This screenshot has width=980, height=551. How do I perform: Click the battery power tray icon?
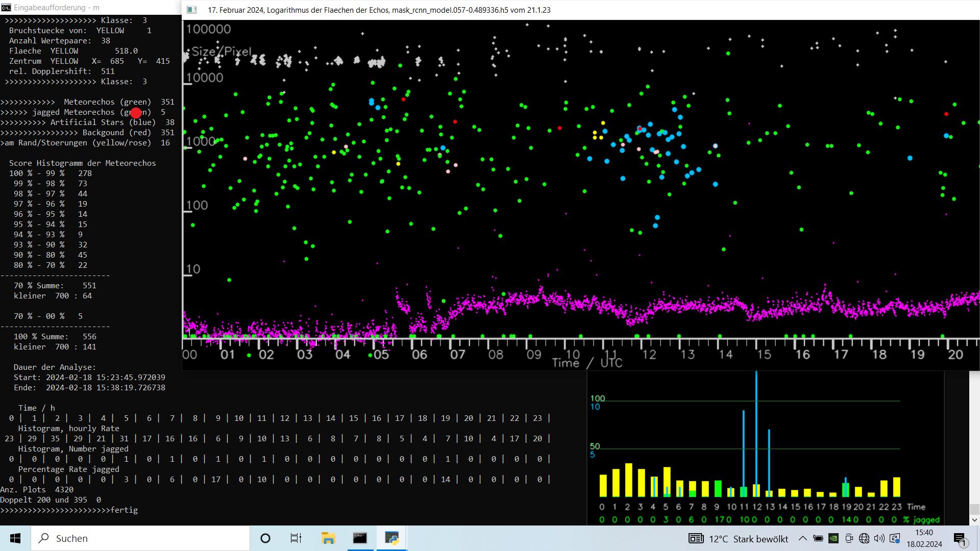click(x=818, y=538)
